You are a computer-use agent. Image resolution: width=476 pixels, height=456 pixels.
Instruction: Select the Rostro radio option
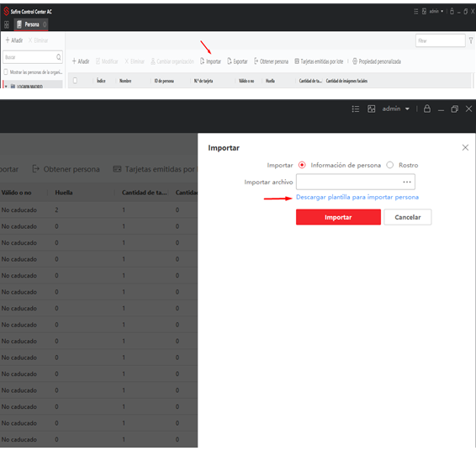(x=389, y=165)
